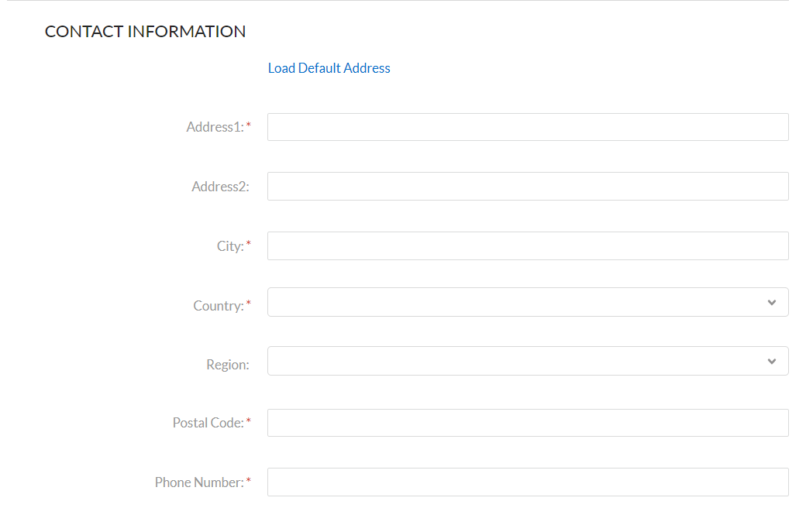Image resolution: width=806 pixels, height=532 pixels.
Task: Click into the Phone Number field
Action: (527, 482)
